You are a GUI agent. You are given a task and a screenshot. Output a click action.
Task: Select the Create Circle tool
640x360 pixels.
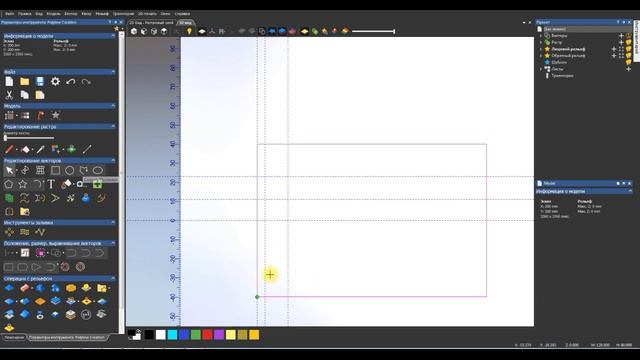70,170
